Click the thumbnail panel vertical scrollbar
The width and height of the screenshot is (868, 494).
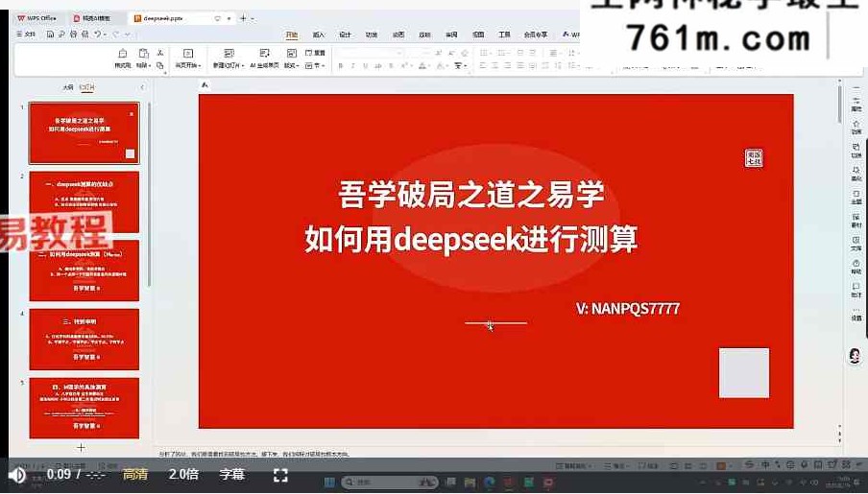(149, 194)
